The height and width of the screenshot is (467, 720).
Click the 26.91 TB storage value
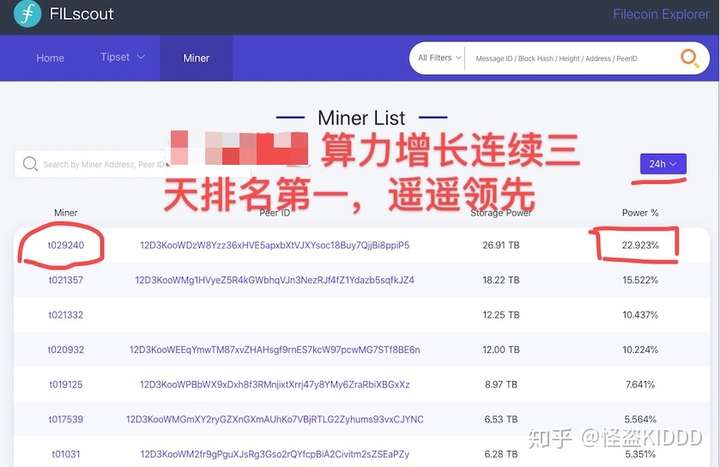[x=501, y=245]
